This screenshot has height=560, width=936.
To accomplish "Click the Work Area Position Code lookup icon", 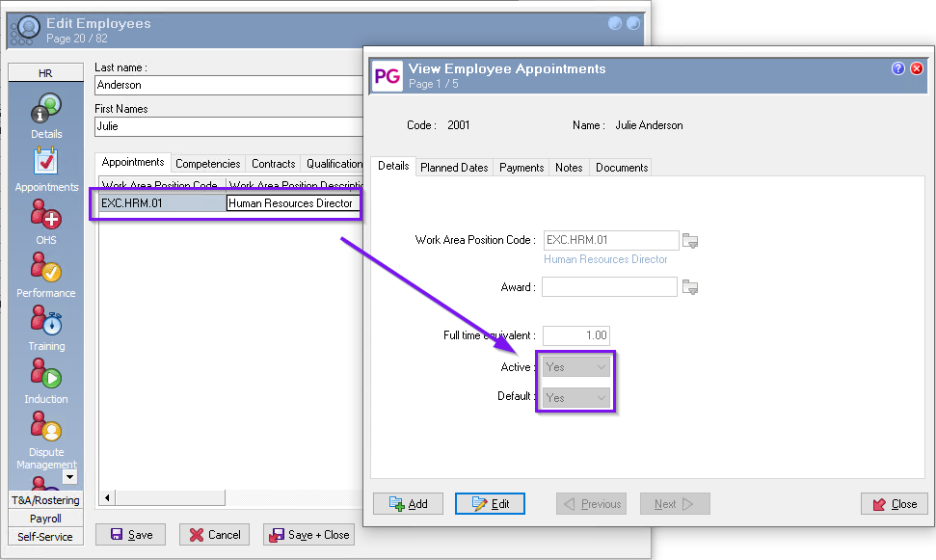I will point(689,241).
